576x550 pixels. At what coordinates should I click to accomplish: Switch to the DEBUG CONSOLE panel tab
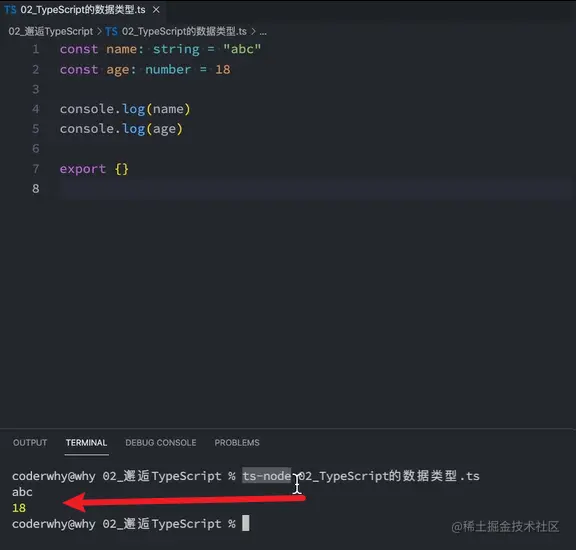[161, 443]
